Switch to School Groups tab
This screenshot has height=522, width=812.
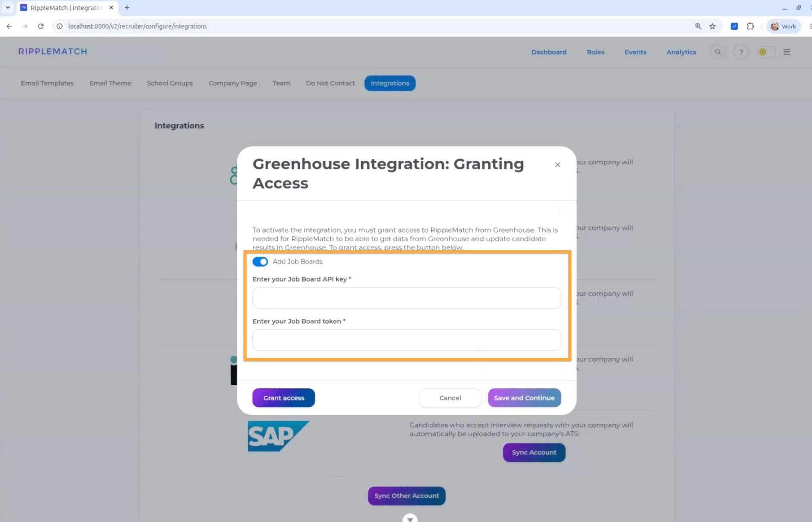tap(170, 83)
